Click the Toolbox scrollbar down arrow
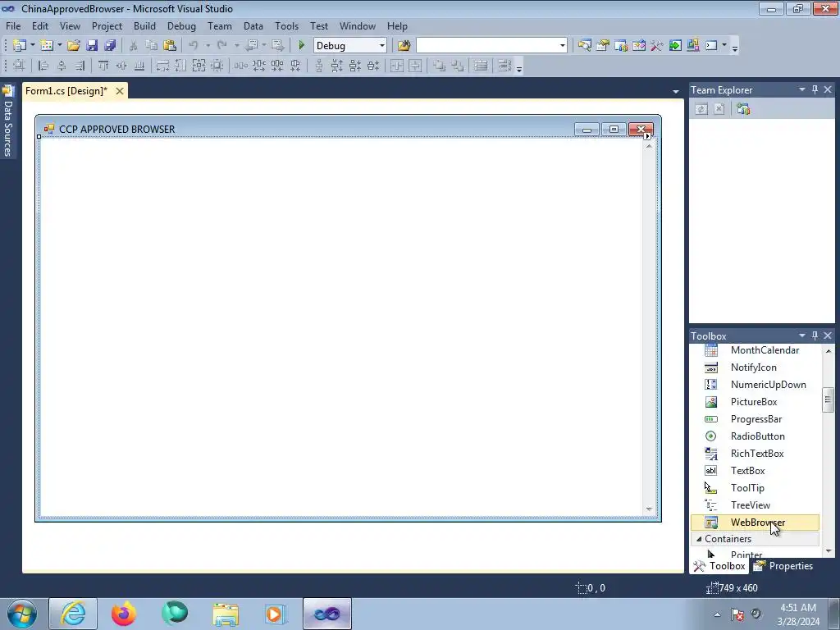The image size is (840, 630). (829, 551)
